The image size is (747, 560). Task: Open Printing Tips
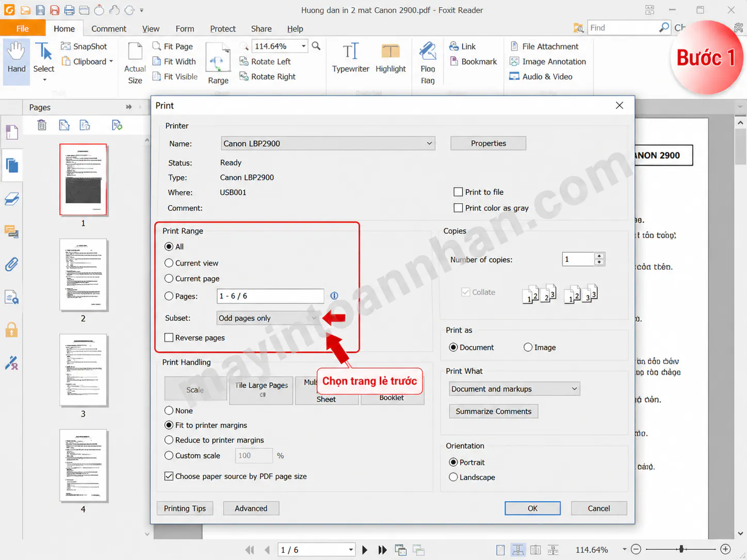point(185,508)
